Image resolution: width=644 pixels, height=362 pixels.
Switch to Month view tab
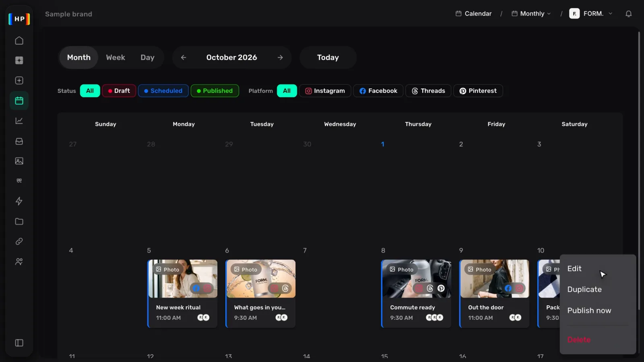coord(79,58)
